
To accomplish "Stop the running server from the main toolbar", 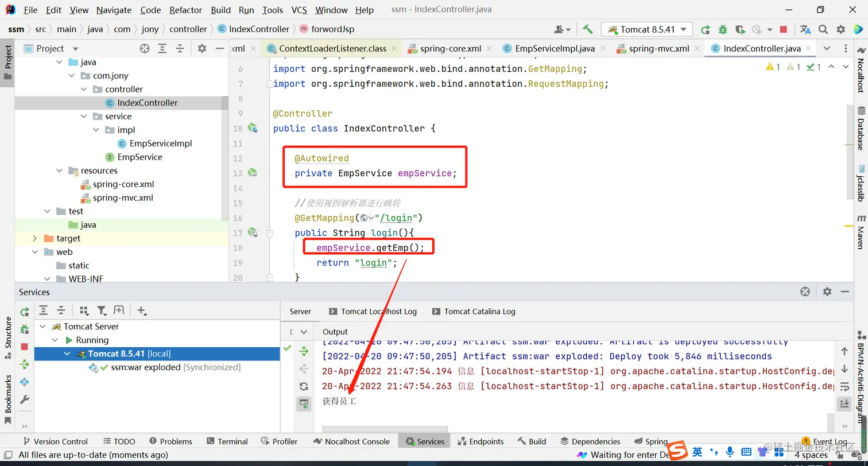I will tap(784, 29).
